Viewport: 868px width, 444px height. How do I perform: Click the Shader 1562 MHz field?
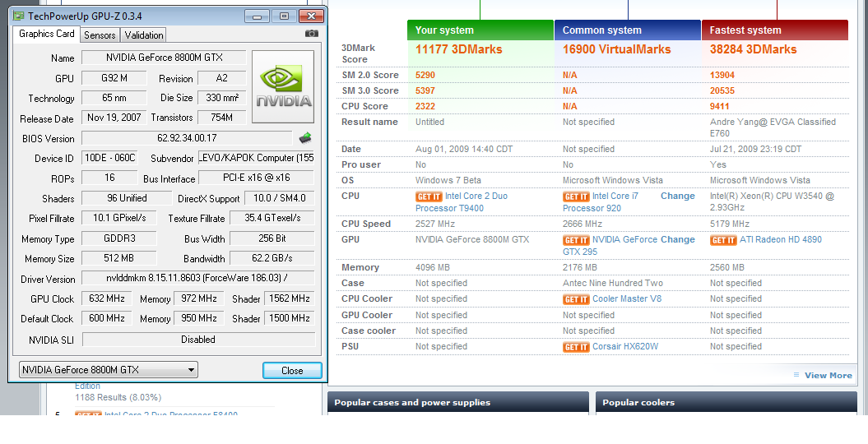coord(289,298)
